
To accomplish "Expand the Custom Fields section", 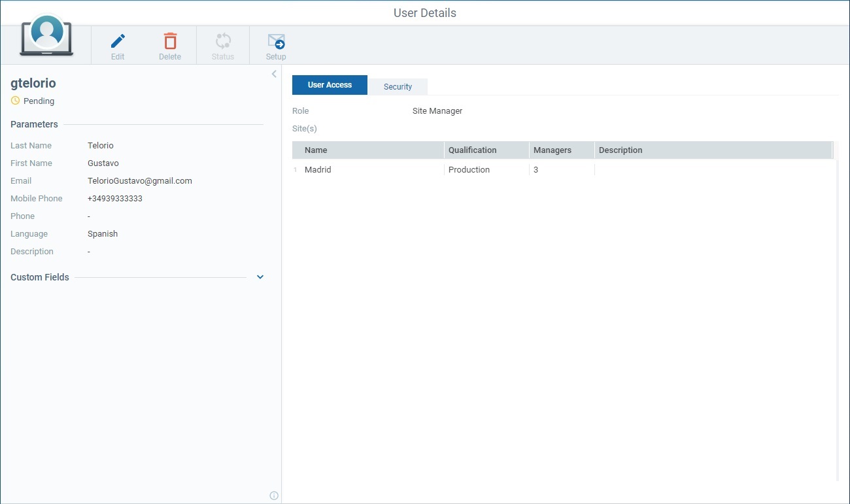I will [260, 277].
